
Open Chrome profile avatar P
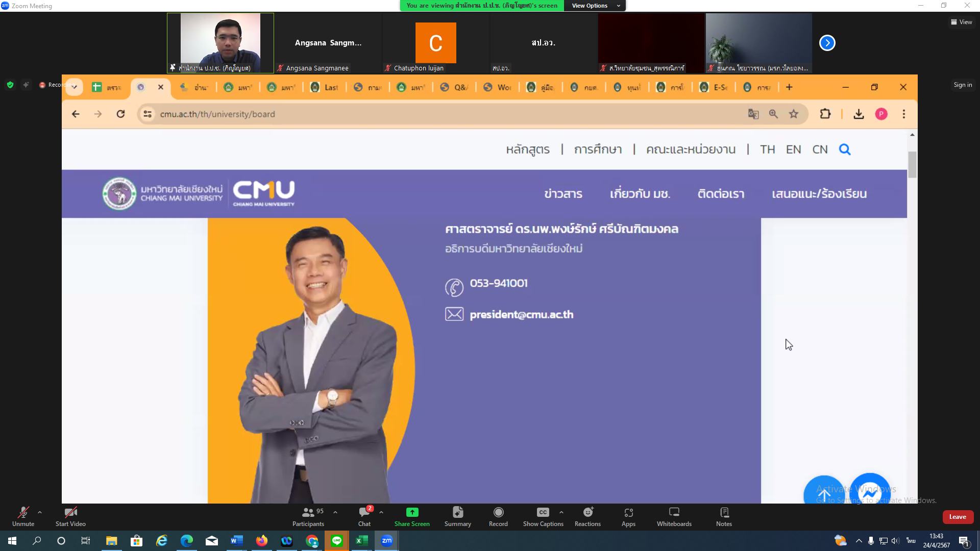click(x=881, y=114)
